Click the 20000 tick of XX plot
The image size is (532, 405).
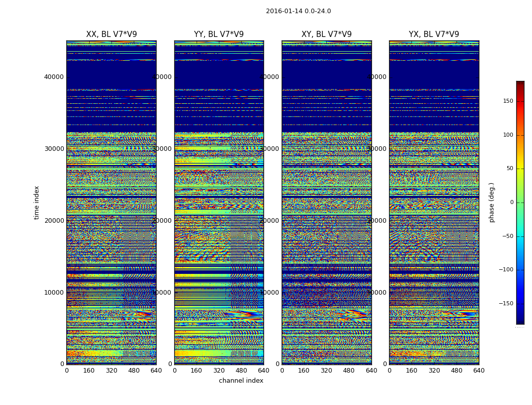(x=54, y=221)
